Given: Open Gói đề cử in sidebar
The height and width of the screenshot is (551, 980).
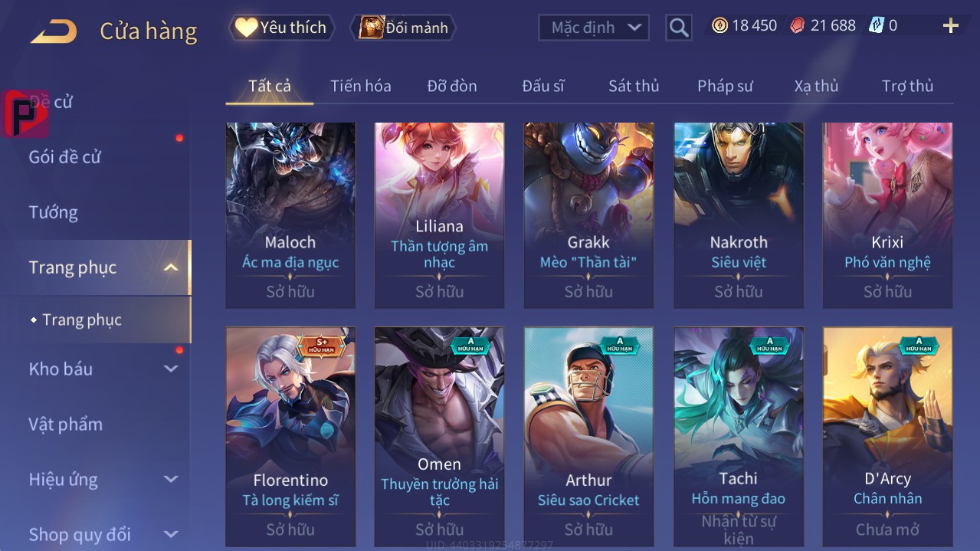Looking at the screenshot, I should (x=65, y=157).
